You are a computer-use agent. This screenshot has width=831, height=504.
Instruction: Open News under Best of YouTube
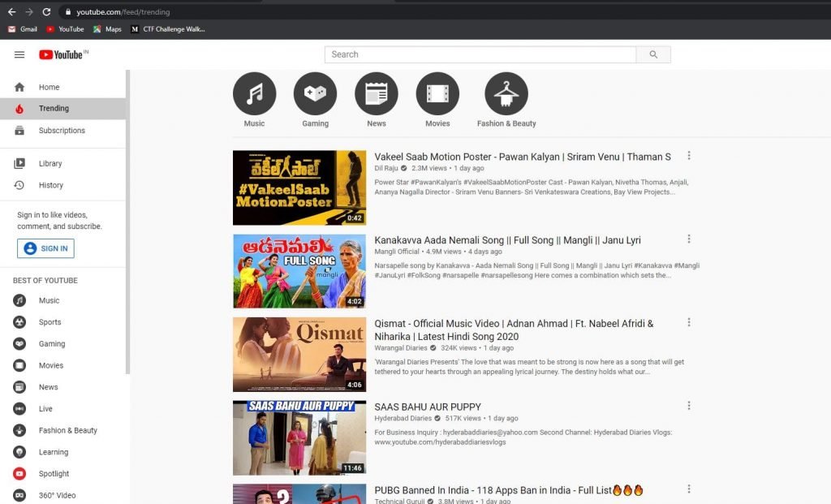(x=63, y=387)
